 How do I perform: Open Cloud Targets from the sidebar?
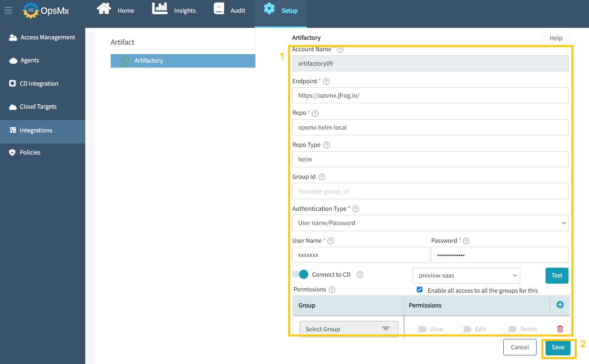point(38,106)
